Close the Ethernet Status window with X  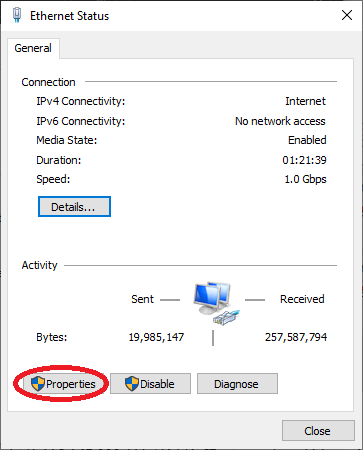tap(347, 15)
